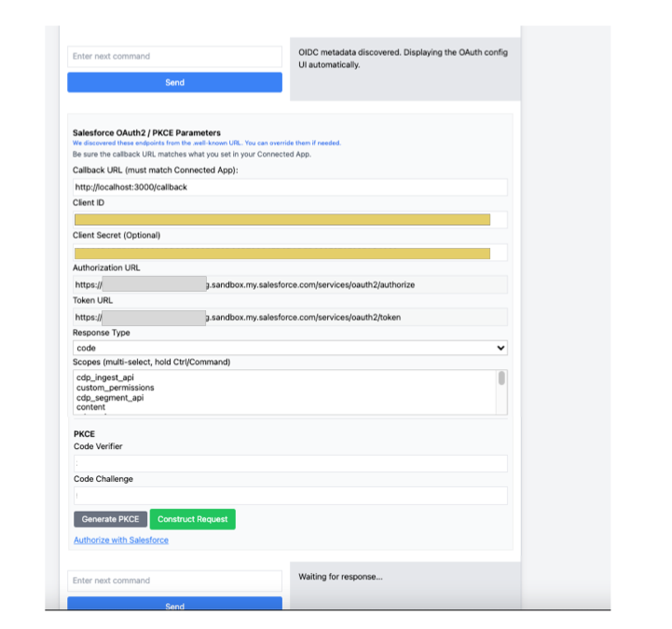Focus the top Enter next command field
This screenshot has height=629, width=672.
174,57
